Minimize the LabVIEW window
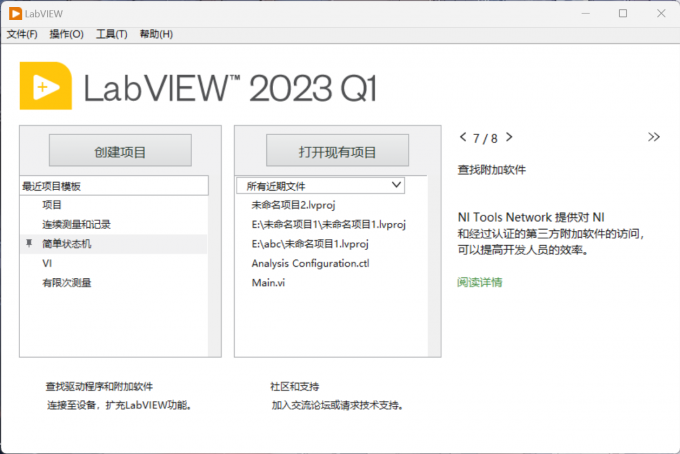The height and width of the screenshot is (454, 680). pos(585,13)
